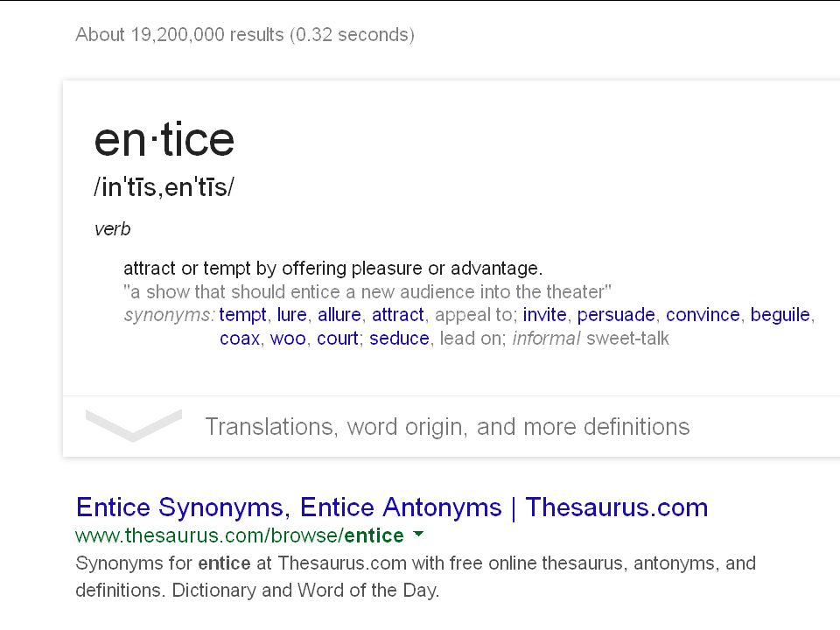840x630 pixels.
Task: Open the 'woo' synonym link
Action: (288, 339)
